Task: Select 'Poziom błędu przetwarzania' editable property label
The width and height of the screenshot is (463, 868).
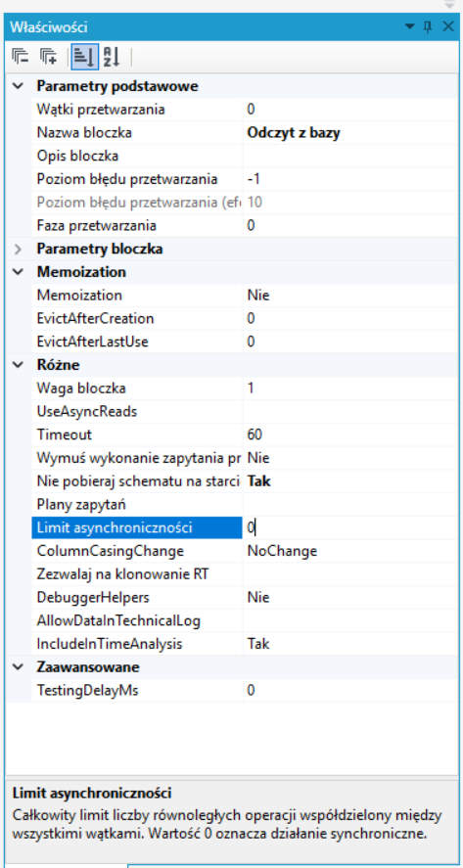Action: 127,179
